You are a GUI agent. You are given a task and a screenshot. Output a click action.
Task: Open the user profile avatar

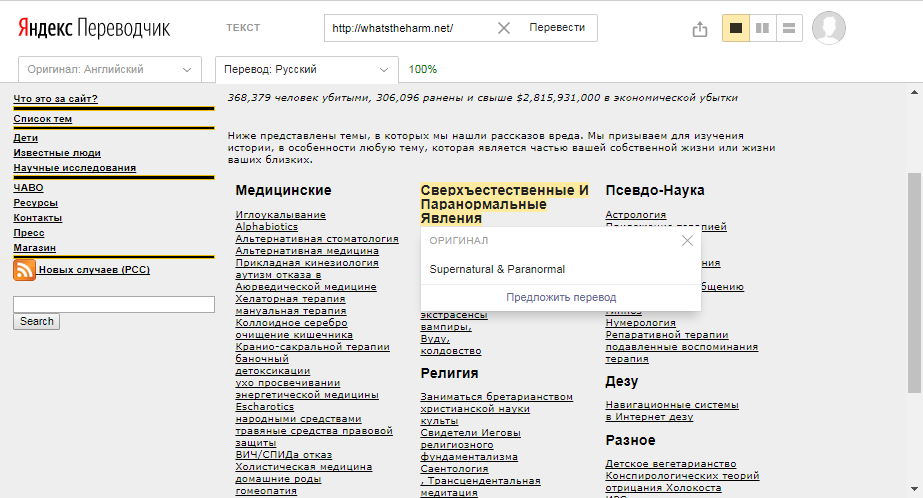(x=829, y=28)
